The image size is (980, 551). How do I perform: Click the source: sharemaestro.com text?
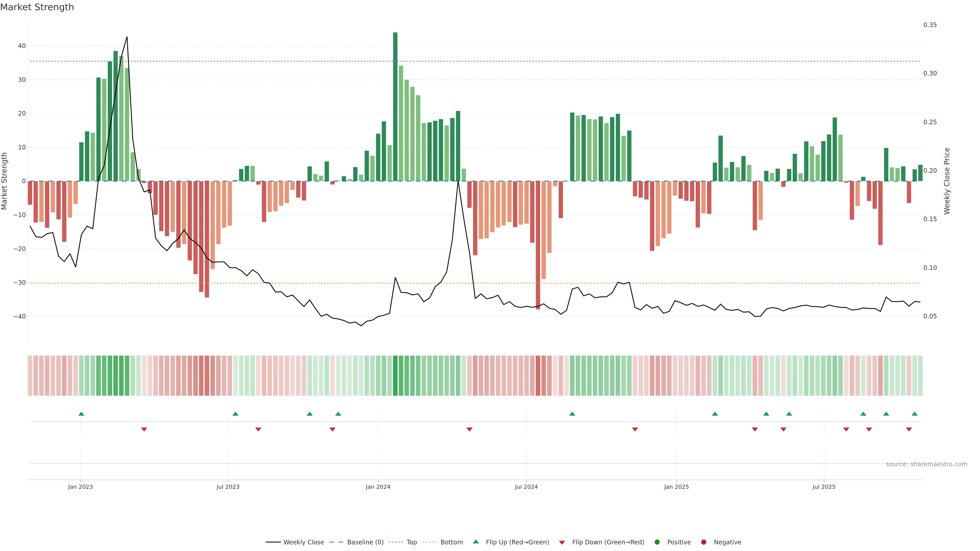(x=926, y=464)
